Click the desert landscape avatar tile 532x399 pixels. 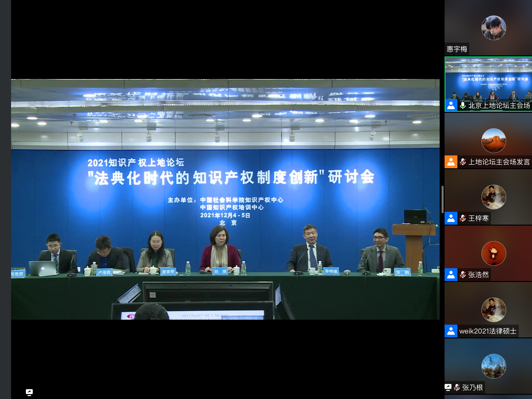point(494,141)
